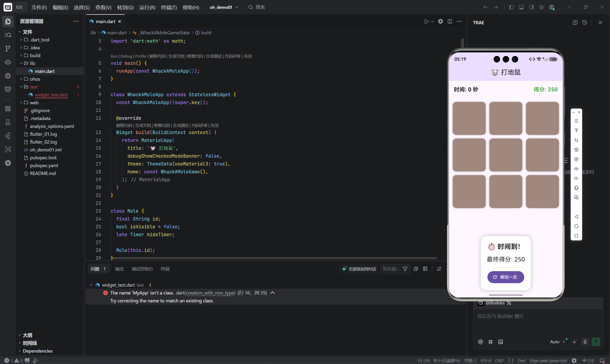Open the Source Control sidebar icon

(x=8, y=48)
